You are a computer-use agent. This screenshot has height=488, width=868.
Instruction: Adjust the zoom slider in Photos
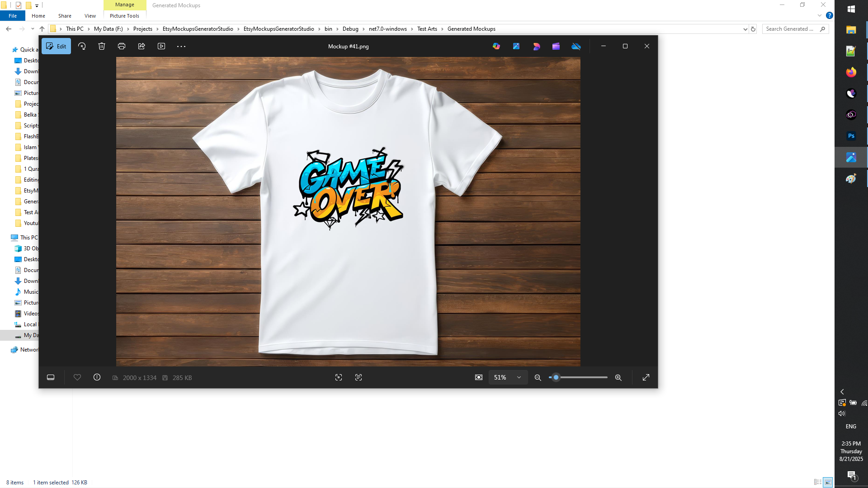(x=555, y=377)
